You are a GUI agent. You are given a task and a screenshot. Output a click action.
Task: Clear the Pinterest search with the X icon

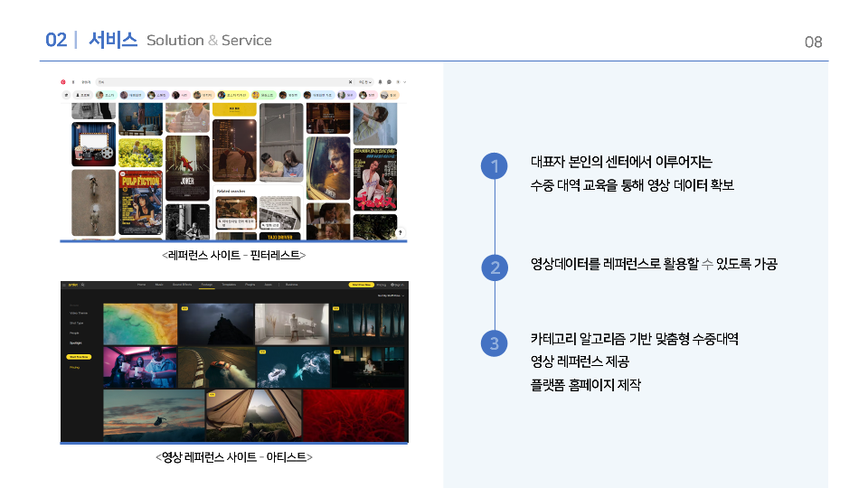coord(350,82)
